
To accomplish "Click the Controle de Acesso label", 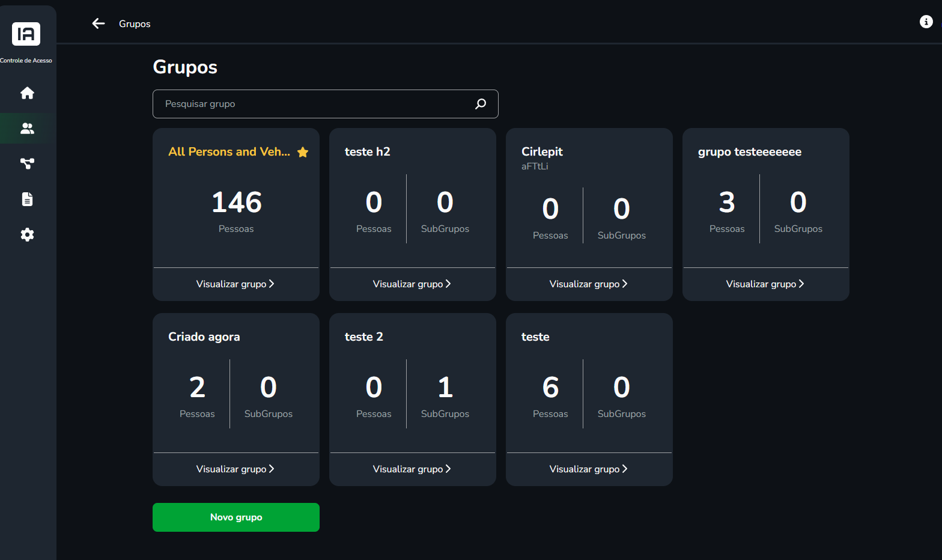I will tap(26, 61).
